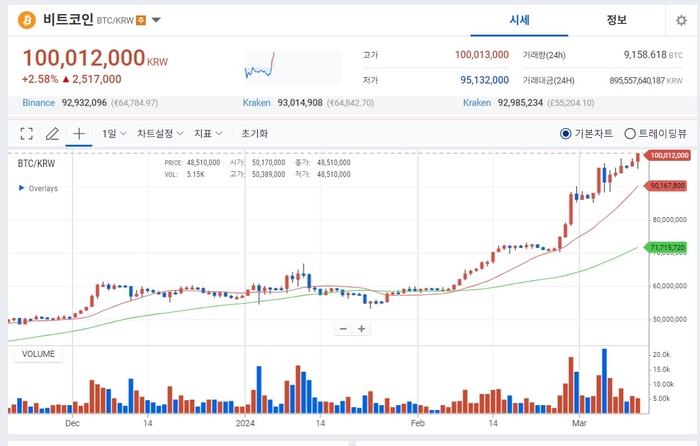
Task: Zoom out chart with minus button
Action: click(x=343, y=329)
